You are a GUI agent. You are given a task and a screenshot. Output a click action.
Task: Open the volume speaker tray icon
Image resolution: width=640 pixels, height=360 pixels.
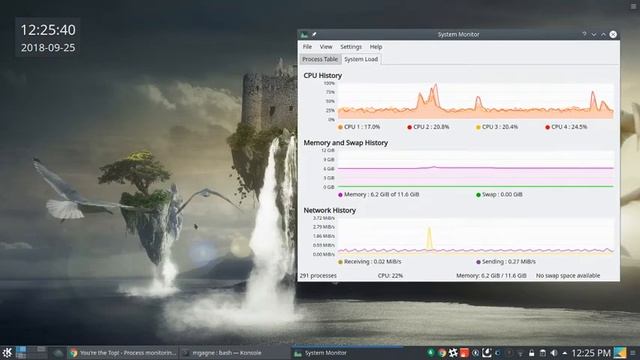(554, 353)
